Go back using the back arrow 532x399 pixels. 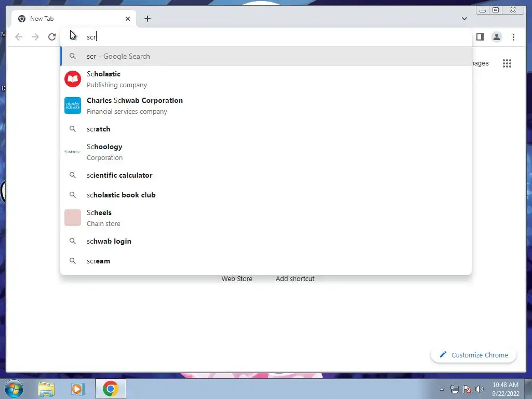(x=19, y=37)
